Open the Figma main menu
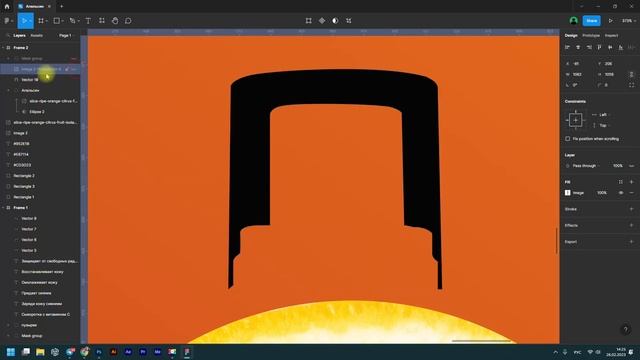This screenshot has height=360, width=640. (x=7, y=21)
